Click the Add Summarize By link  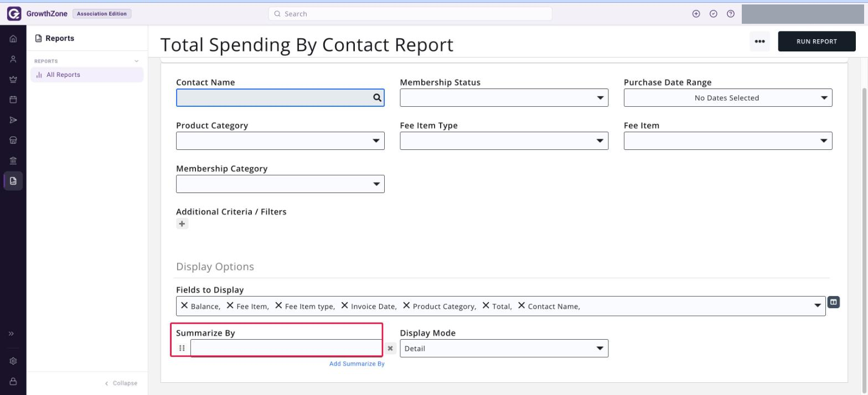click(x=357, y=364)
